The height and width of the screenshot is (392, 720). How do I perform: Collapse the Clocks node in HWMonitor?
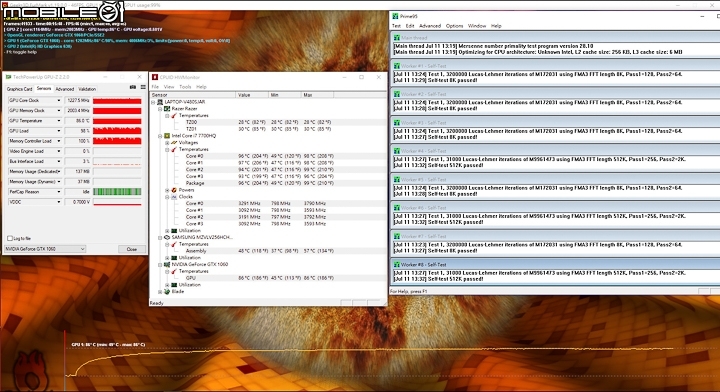pyautogui.click(x=167, y=197)
